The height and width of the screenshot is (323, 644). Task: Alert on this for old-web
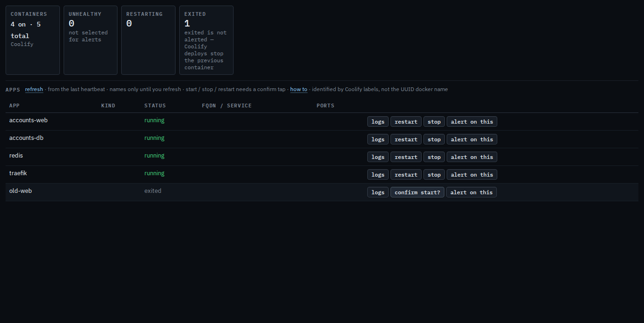point(471,192)
